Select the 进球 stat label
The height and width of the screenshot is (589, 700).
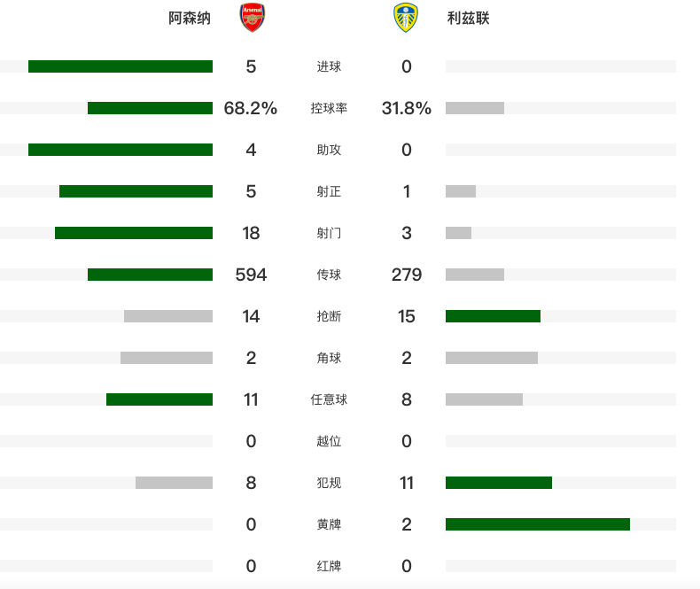pyautogui.click(x=329, y=66)
